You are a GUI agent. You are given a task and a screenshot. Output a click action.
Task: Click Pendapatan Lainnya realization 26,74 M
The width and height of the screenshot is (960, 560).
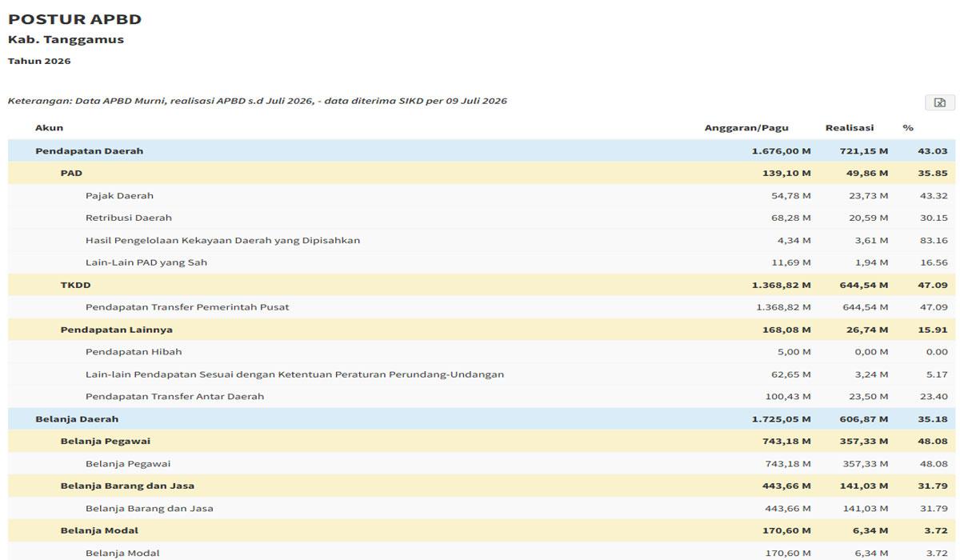click(x=866, y=330)
